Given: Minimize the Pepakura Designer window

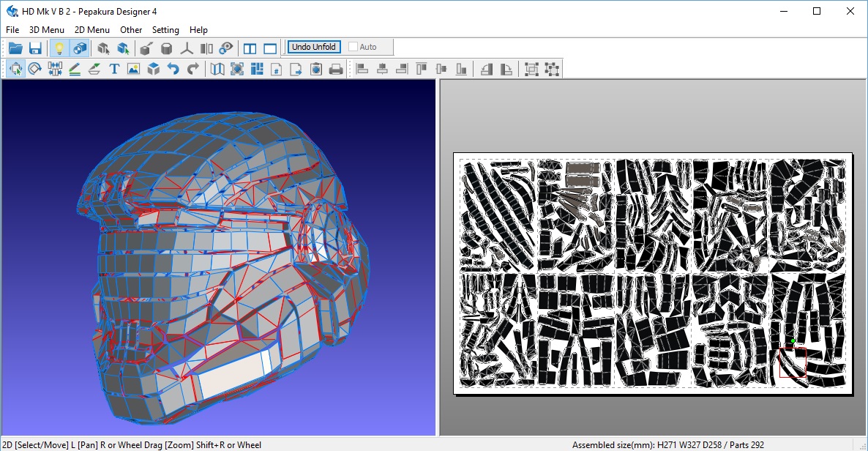Looking at the screenshot, I should click(x=784, y=11).
